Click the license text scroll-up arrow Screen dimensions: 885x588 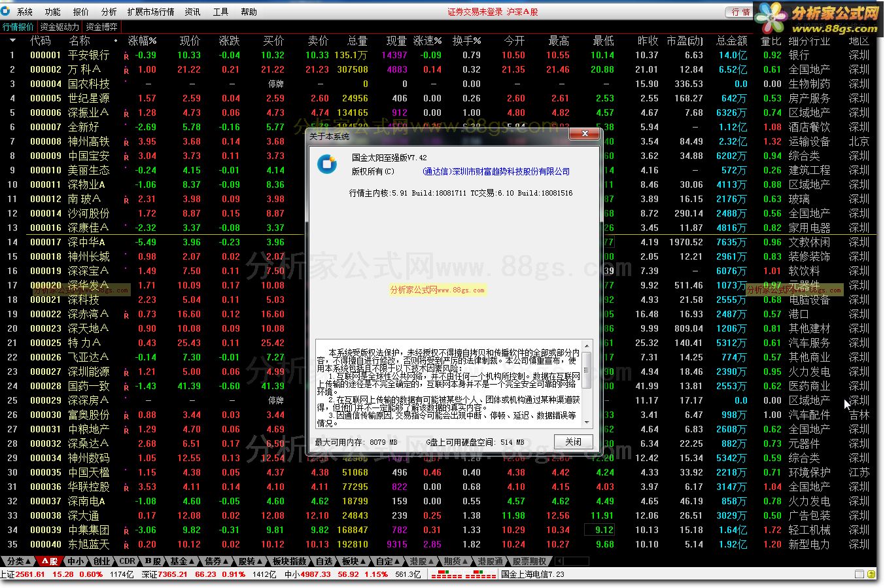coord(587,345)
